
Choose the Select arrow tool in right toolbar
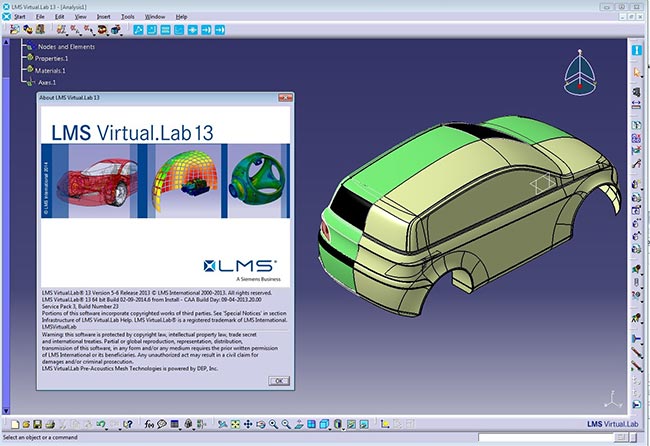coord(637,72)
